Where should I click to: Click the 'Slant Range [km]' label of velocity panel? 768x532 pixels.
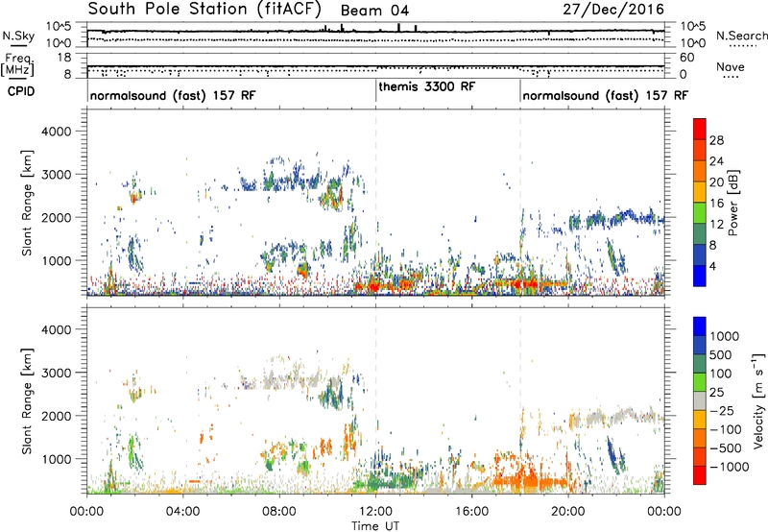[27, 401]
